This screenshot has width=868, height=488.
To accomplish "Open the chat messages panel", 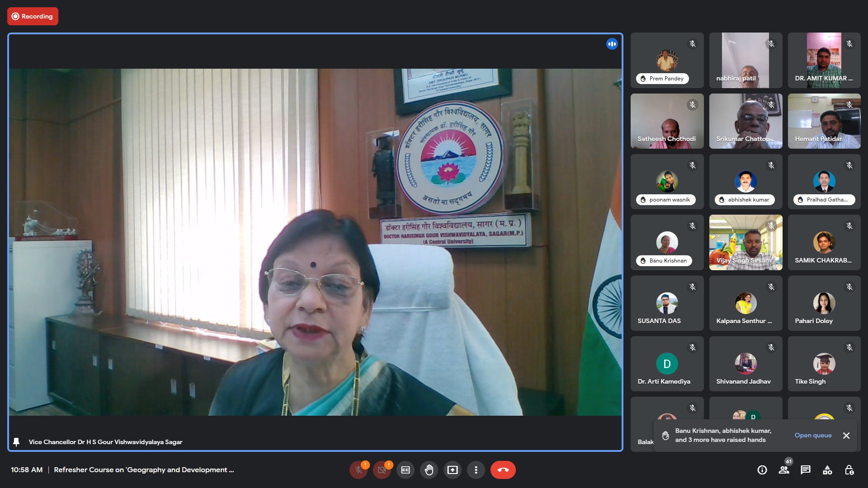I will coord(806,470).
